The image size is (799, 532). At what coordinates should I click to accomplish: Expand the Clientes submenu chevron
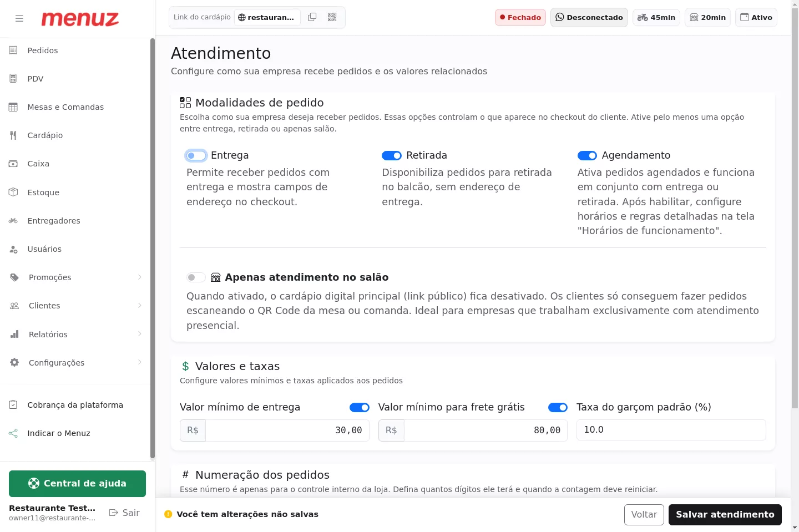140,306
